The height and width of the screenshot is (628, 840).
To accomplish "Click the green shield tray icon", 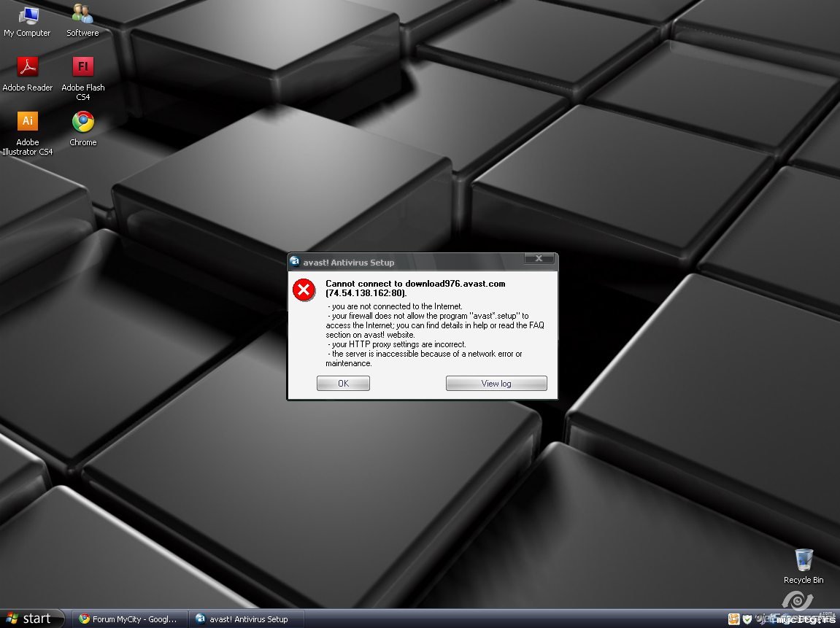I will [747, 619].
